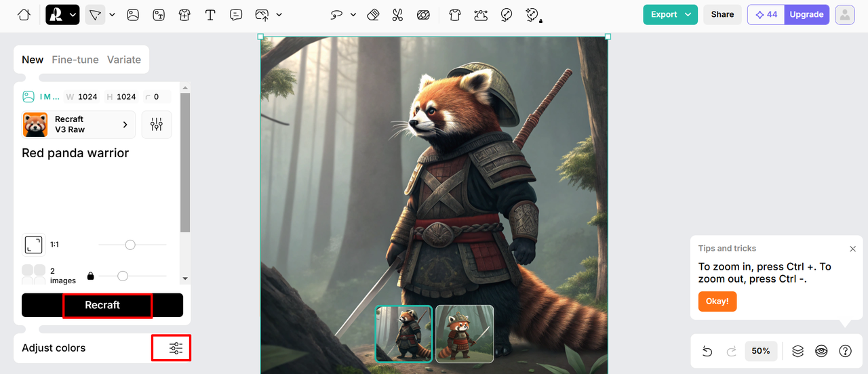Viewport: 868px width, 374px height.
Task: Select the eraser tool
Action: [x=373, y=14]
